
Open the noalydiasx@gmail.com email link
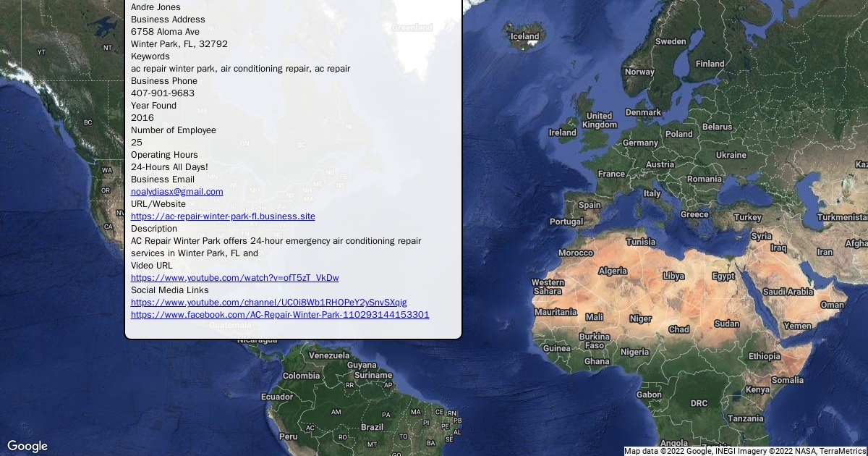[176, 192]
